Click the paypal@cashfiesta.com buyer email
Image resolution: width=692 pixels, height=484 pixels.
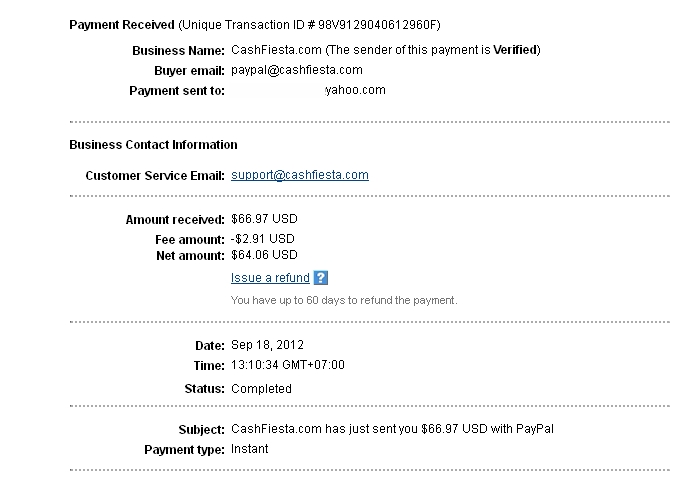click(296, 70)
